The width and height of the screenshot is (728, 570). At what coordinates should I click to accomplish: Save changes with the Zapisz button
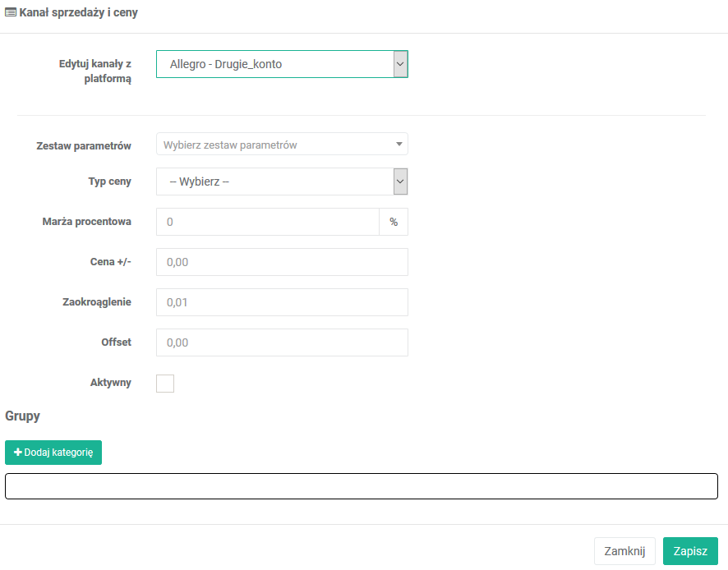point(690,551)
